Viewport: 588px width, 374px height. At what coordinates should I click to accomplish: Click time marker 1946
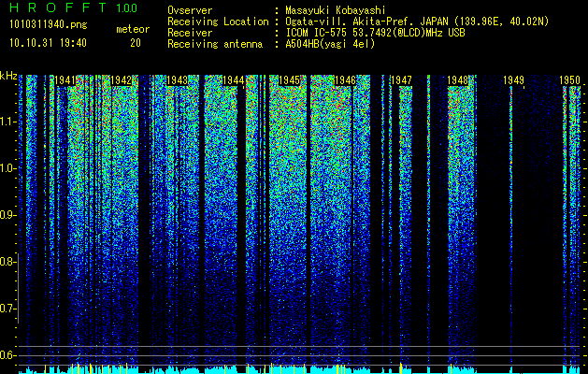click(345, 80)
